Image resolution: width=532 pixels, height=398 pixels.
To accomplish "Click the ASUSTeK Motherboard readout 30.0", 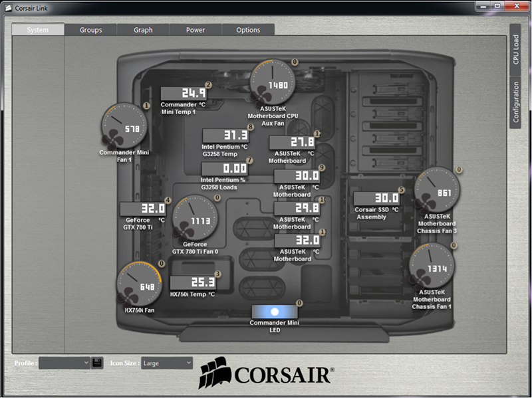I will [x=297, y=175].
